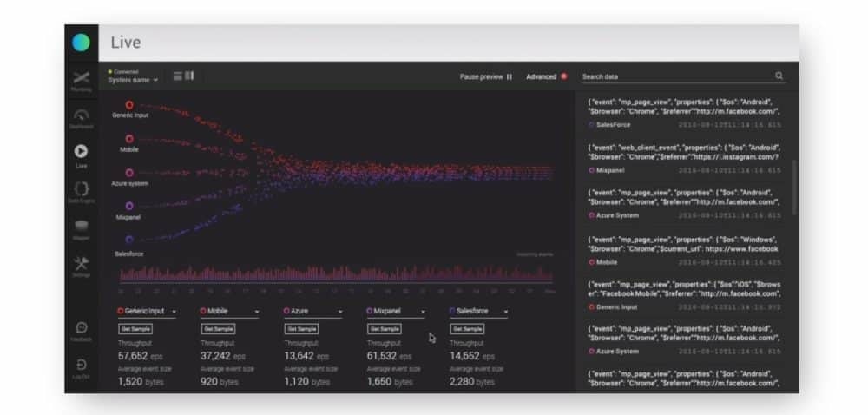Open the Dashboard gauge icon

point(81,116)
